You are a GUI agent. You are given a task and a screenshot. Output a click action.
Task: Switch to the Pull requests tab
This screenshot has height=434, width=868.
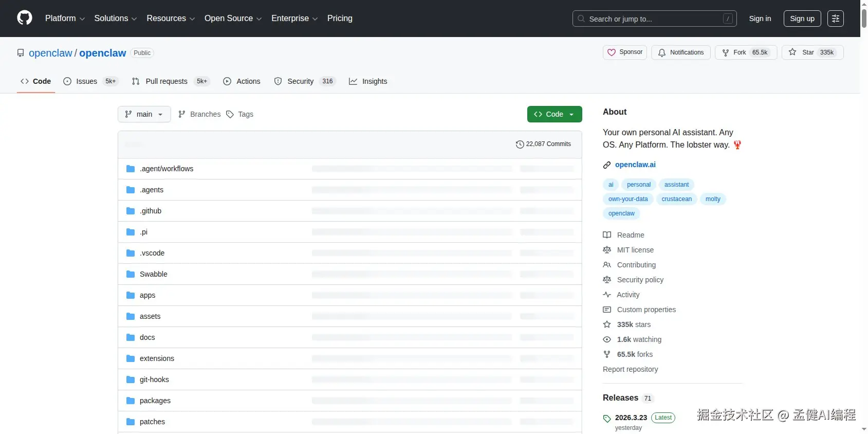click(166, 81)
